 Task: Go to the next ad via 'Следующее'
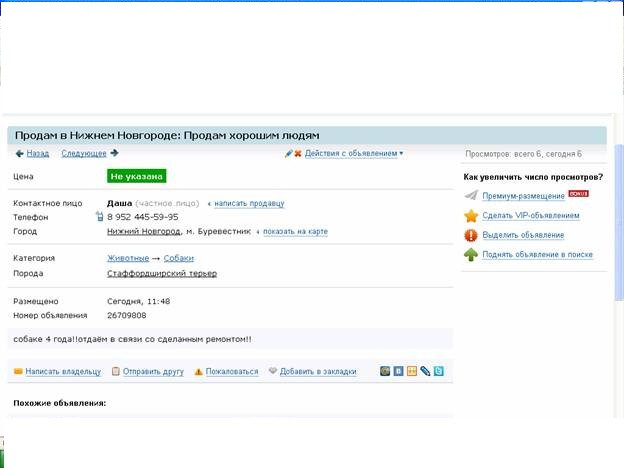[84, 153]
